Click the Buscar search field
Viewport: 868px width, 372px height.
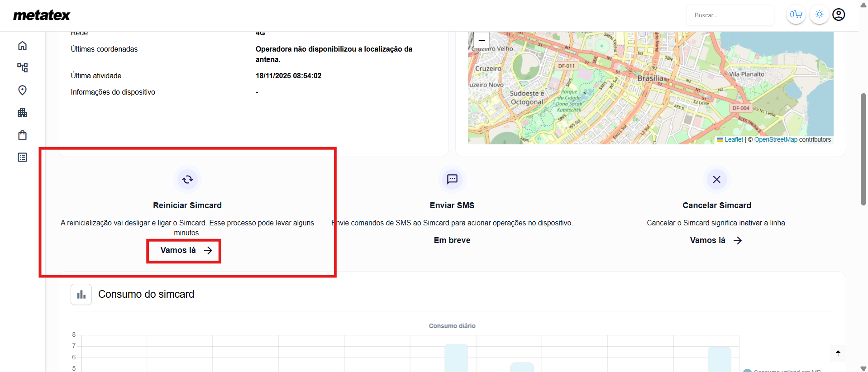click(730, 15)
